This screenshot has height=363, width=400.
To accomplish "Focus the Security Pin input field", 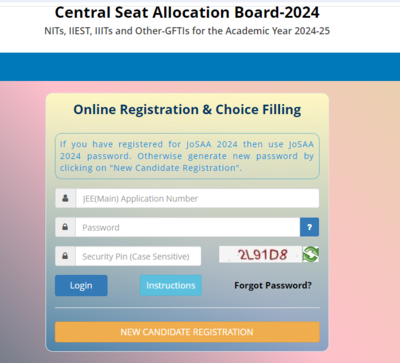I will click(138, 256).
